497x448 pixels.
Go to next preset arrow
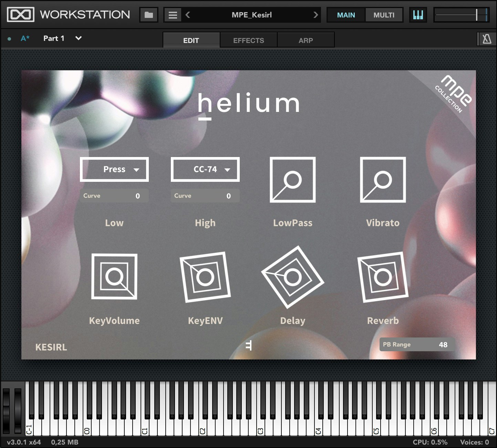pos(315,15)
